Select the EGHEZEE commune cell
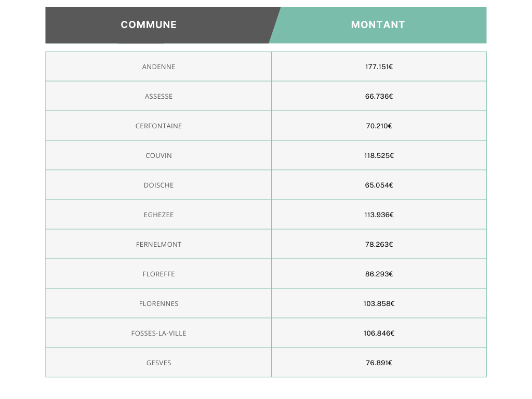Screen dimensions: 532x399 tap(158, 215)
